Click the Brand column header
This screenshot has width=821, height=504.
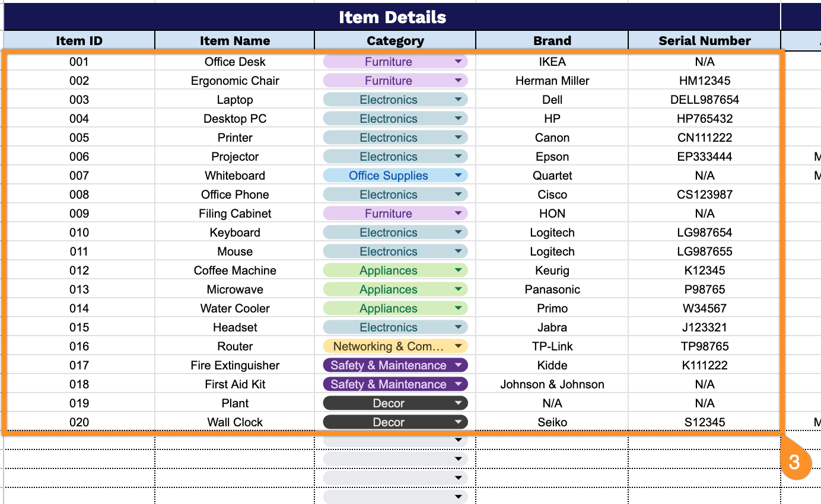[x=552, y=40]
